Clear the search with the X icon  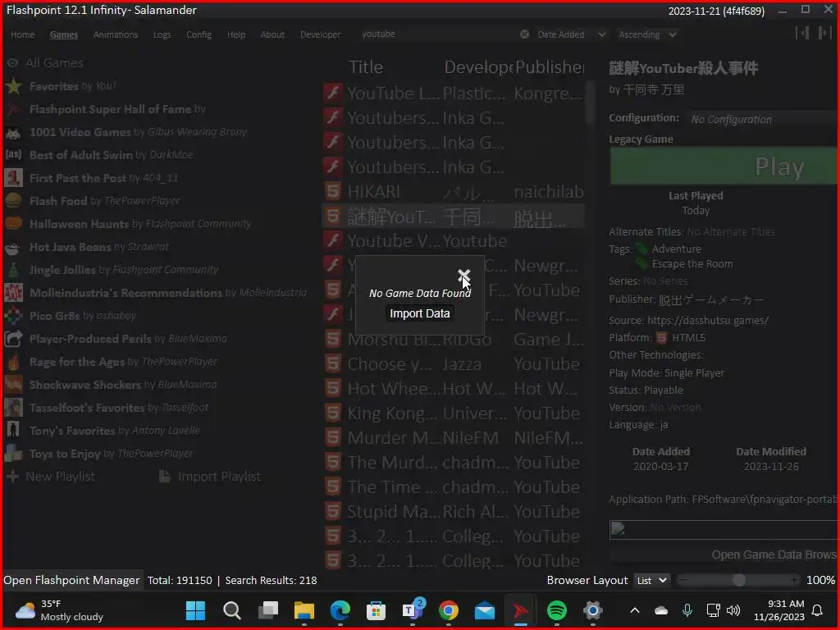pos(524,34)
